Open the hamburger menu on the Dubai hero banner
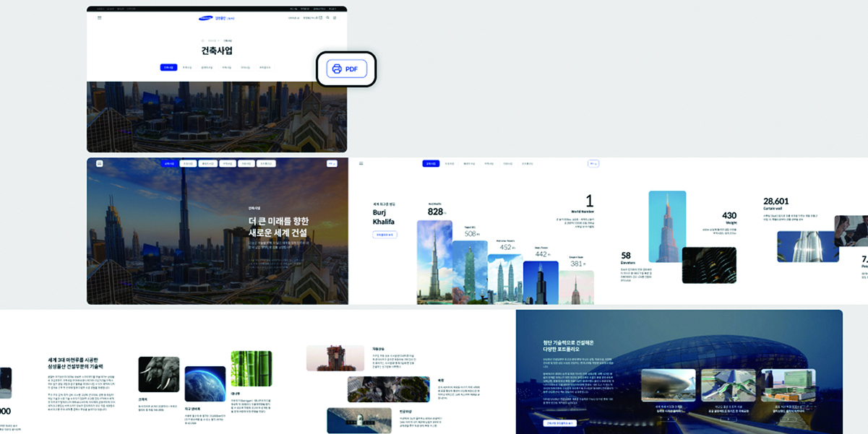Viewport: 868px width, 434px height. pyautogui.click(x=99, y=164)
